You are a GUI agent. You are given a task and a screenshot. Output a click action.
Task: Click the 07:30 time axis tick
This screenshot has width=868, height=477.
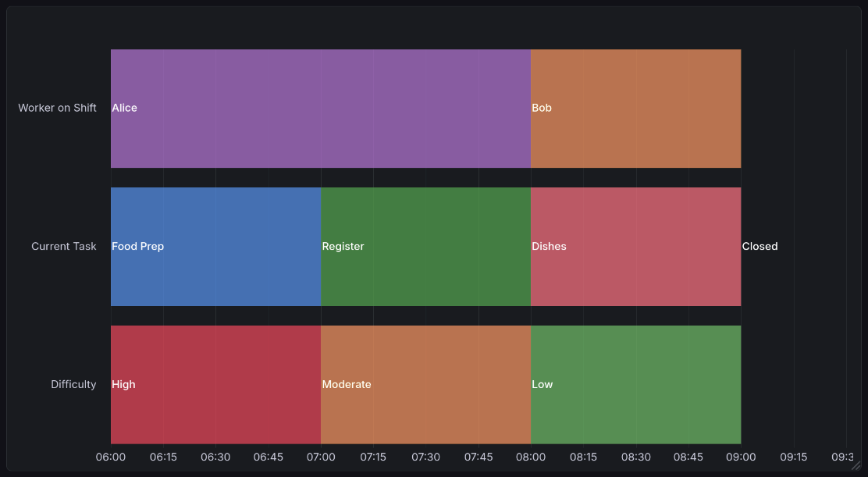pos(425,457)
